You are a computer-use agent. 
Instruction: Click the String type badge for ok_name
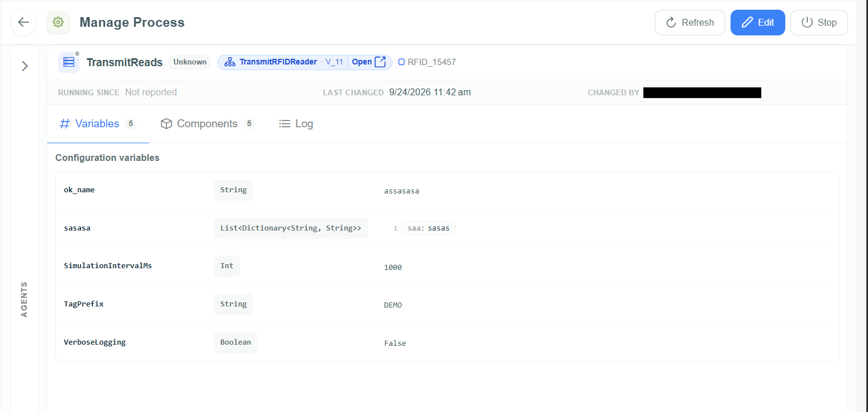233,190
